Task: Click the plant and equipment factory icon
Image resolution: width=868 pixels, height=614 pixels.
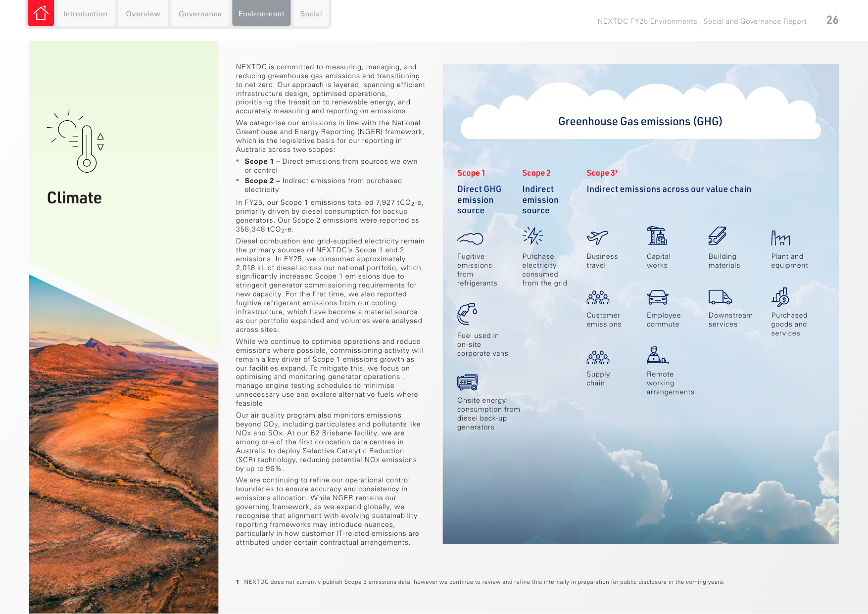Action: coord(780,238)
